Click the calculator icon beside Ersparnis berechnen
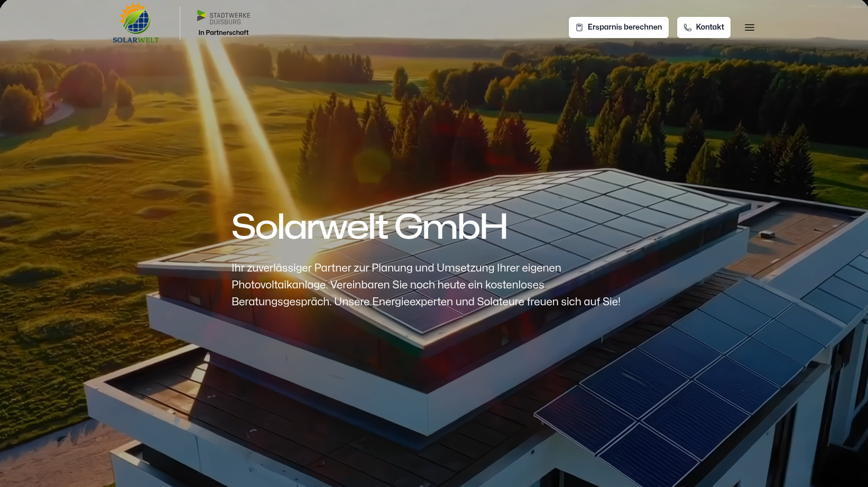Image resolution: width=868 pixels, height=487 pixels. pyautogui.click(x=579, y=27)
